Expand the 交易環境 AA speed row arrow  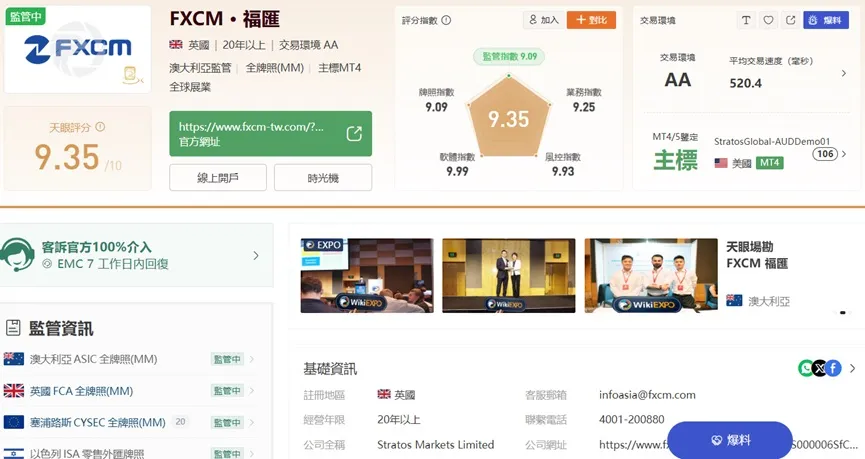click(843, 73)
